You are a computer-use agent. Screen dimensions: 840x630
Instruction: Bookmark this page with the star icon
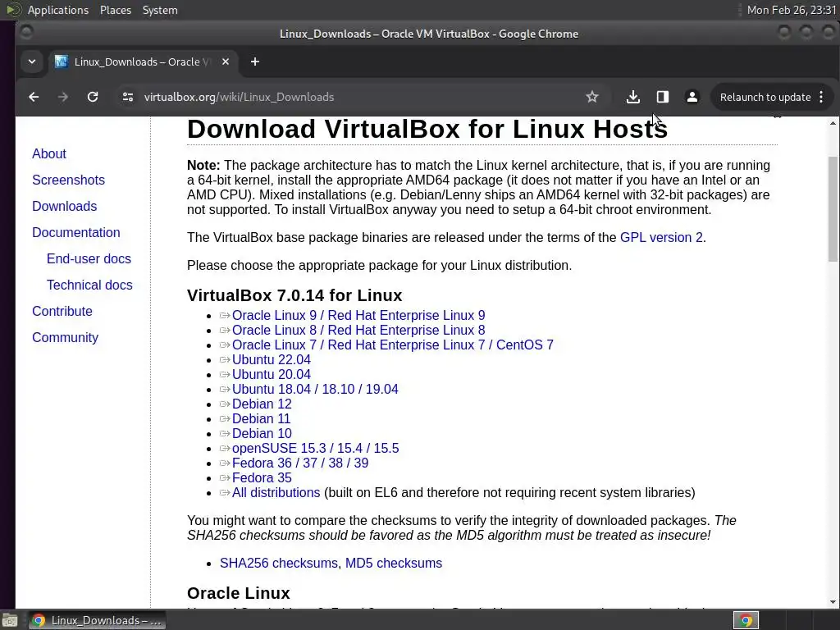coord(592,97)
